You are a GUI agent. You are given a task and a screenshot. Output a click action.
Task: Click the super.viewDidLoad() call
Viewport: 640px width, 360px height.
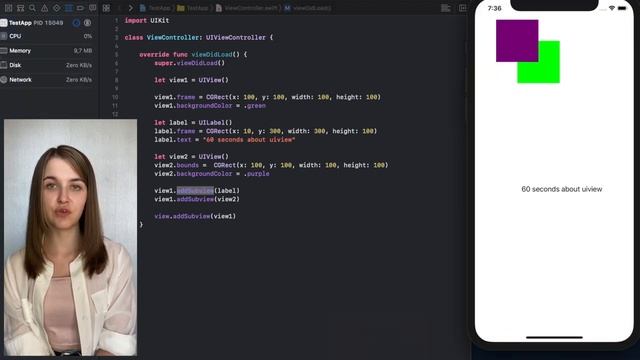click(x=189, y=63)
